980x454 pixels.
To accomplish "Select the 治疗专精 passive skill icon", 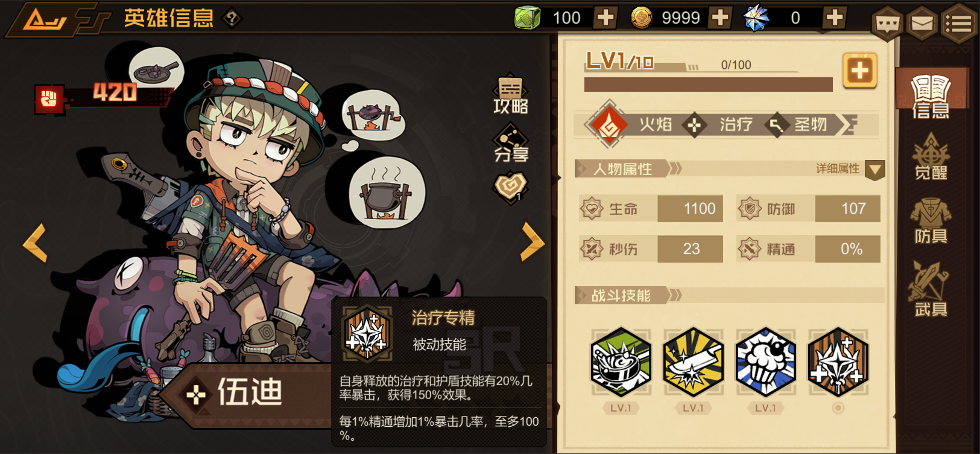I will click(x=838, y=362).
